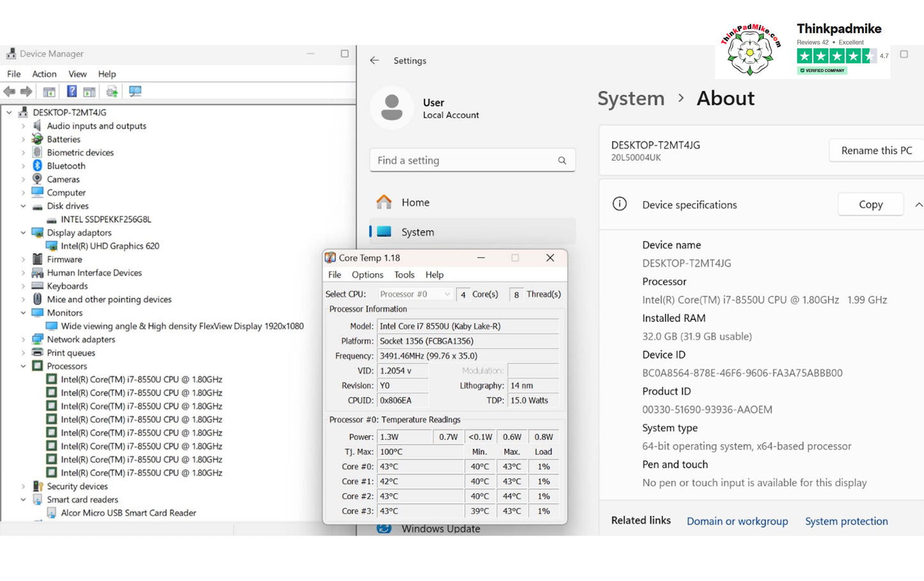Screen dimensions: 924x581
Task: Open Device Manager File menu
Action: click(x=14, y=74)
